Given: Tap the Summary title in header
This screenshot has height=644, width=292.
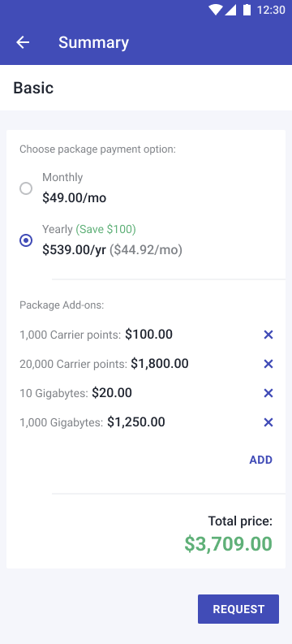Looking at the screenshot, I should point(93,42).
